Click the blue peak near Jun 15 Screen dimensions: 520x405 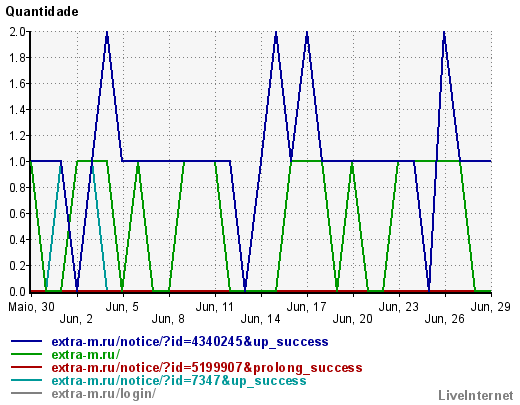click(276, 33)
